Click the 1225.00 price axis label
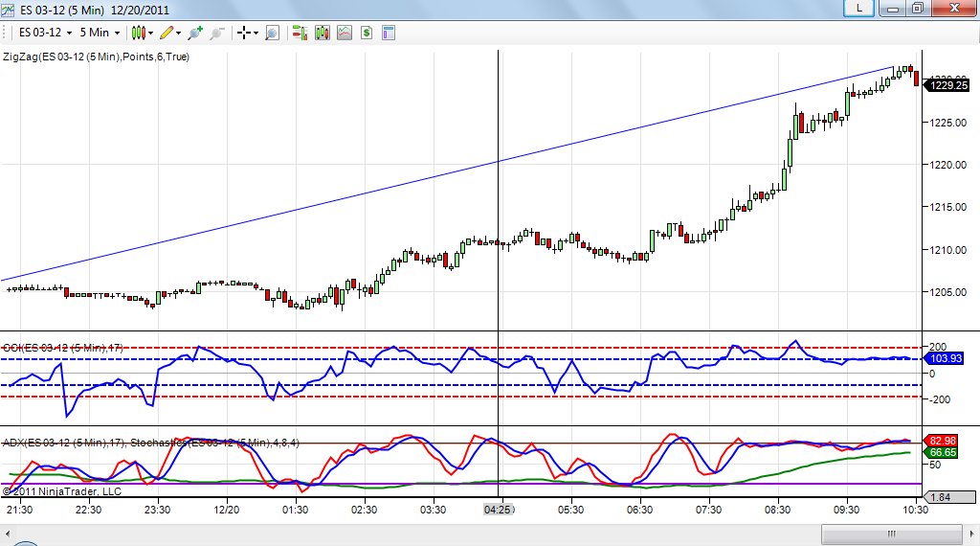 [x=947, y=123]
